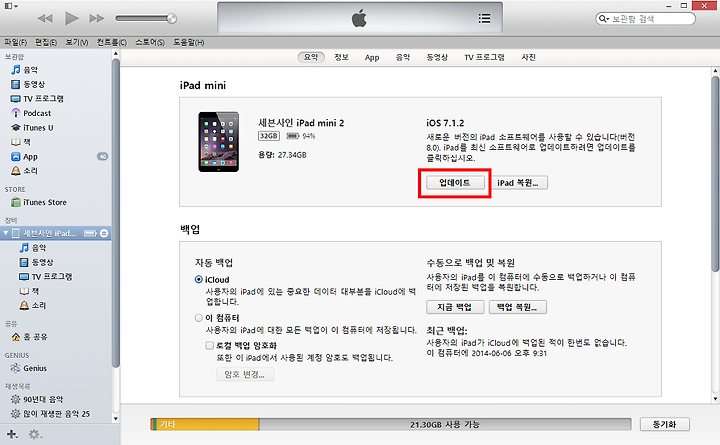
Task: Open library 음악 music note icon
Action: [x=16, y=70]
